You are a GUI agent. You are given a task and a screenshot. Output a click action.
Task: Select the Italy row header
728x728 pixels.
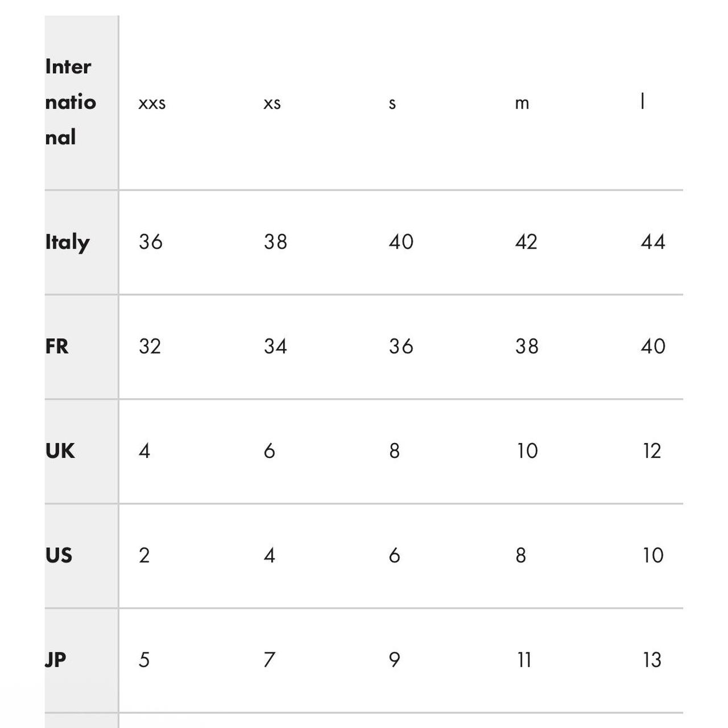(68, 242)
